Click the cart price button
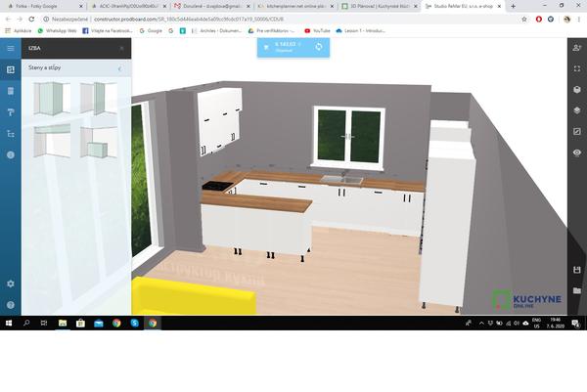Viewport: 587px width, 392px height. (x=286, y=46)
